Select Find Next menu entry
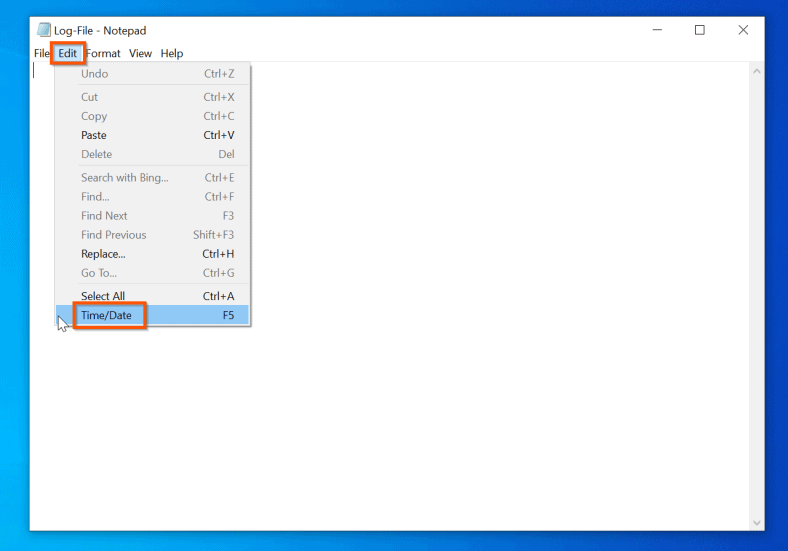Viewport: 788px width, 551px height. coord(152,216)
